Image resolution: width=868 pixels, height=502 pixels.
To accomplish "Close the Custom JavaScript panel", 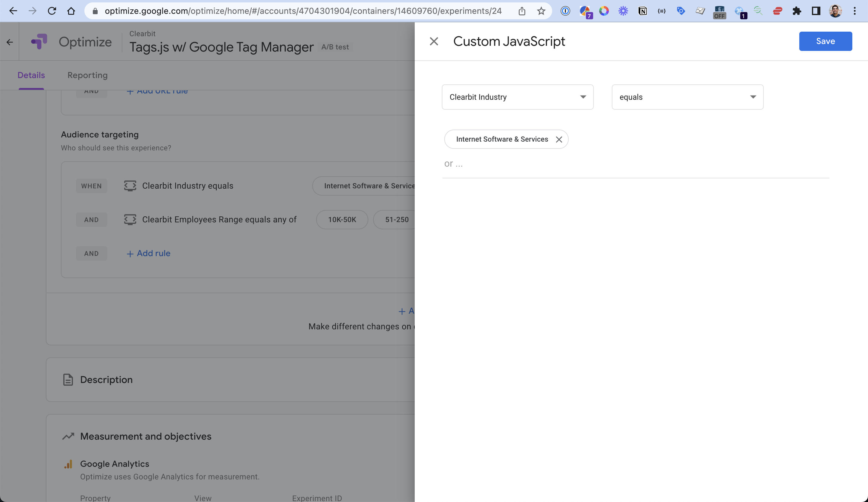I will 434,41.
